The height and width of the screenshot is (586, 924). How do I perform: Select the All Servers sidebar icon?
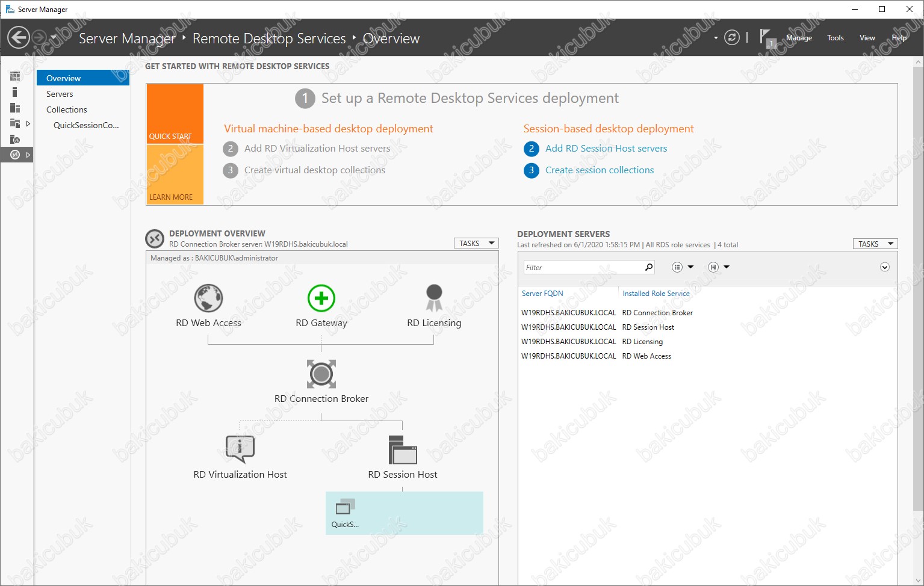(x=15, y=108)
